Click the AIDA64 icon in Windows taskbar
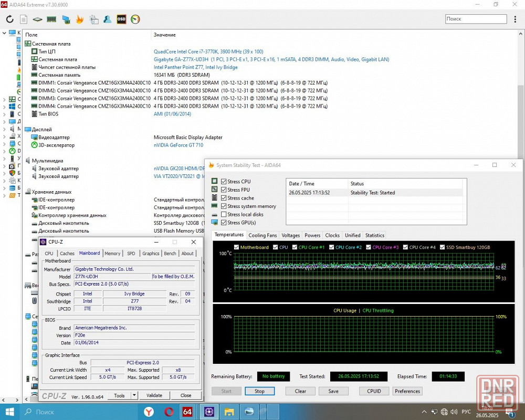Screen dimensions: 525x420 tap(187, 412)
